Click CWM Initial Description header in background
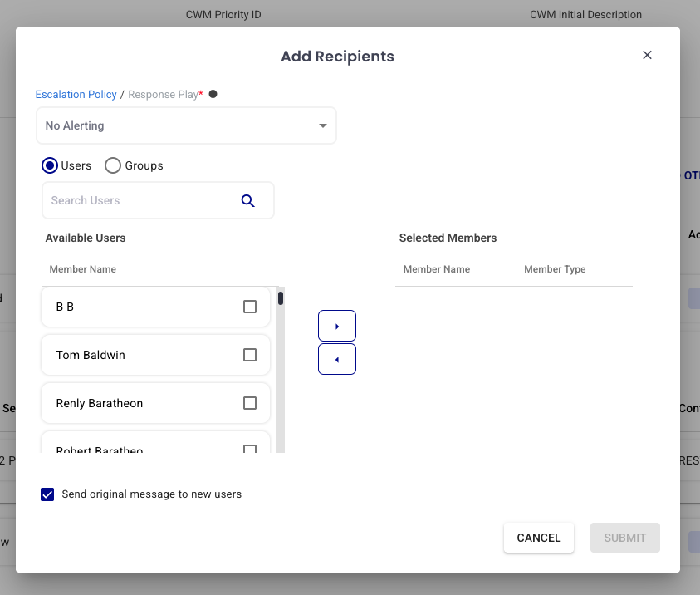Image resolution: width=700 pixels, height=595 pixels. click(585, 15)
